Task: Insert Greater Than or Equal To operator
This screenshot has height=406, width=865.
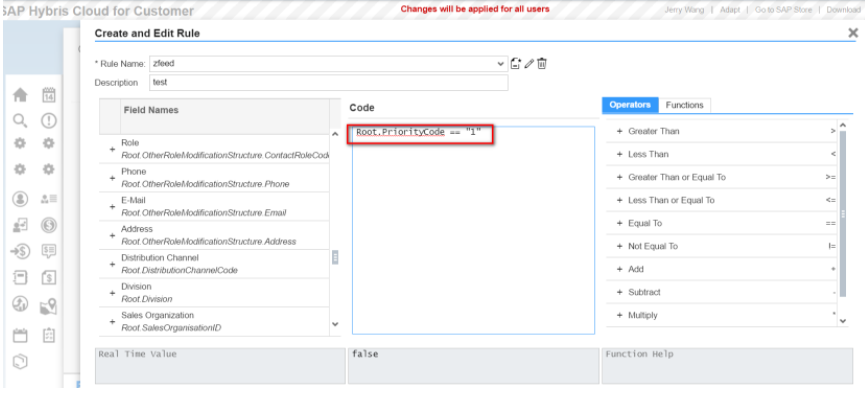Action: [620, 177]
